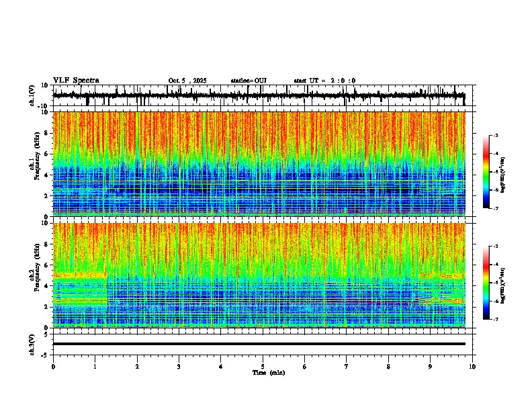Click the 'ch.1(V)' waveform axis label
Image resolution: width=532 pixels, height=411 pixels.
pyautogui.click(x=32, y=95)
